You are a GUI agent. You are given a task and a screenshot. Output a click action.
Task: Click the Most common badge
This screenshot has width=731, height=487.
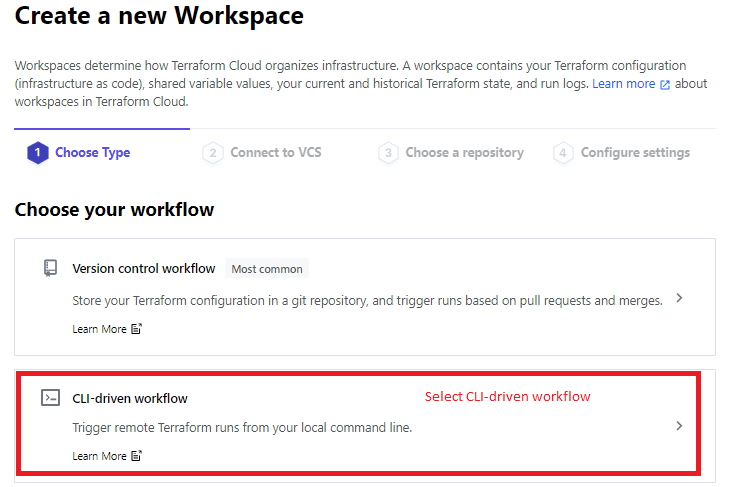click(266, 268)
